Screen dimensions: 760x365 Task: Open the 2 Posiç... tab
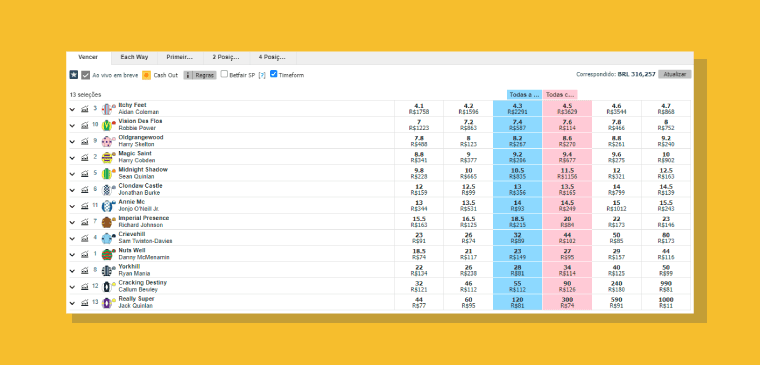point(226,58)
